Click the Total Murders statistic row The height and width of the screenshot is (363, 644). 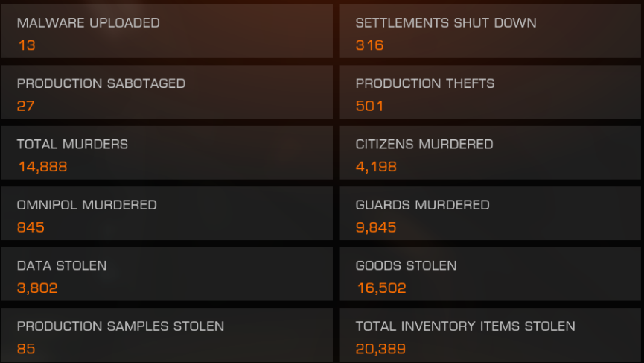pyautogui.click(x=167, y=153)
